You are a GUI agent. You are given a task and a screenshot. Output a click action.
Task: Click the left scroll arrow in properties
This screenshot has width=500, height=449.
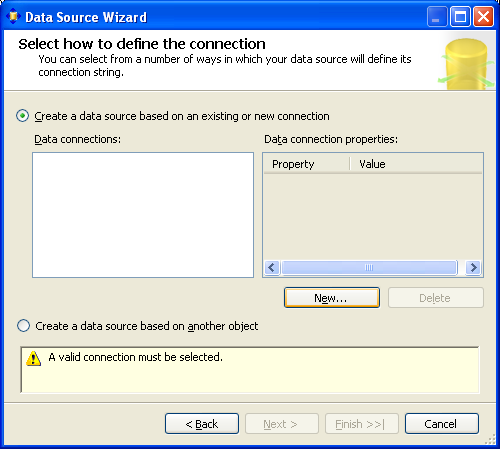coord(272,267)
